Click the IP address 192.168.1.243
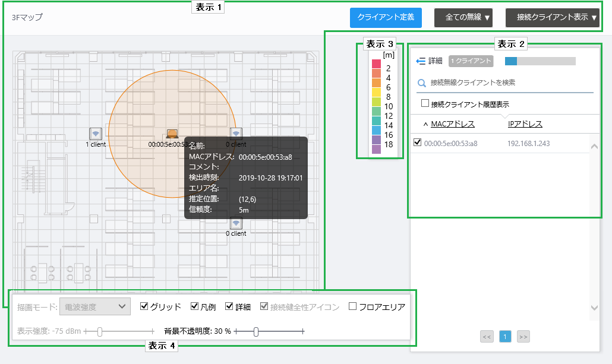 pos(528,144)
